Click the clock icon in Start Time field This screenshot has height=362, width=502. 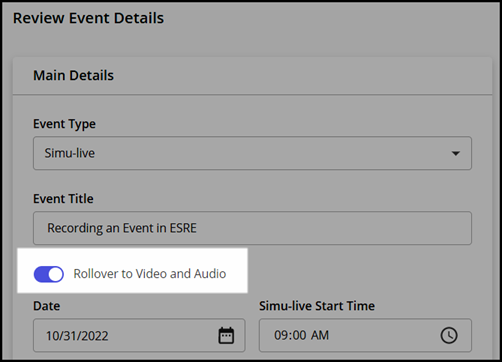coord(449,335)
